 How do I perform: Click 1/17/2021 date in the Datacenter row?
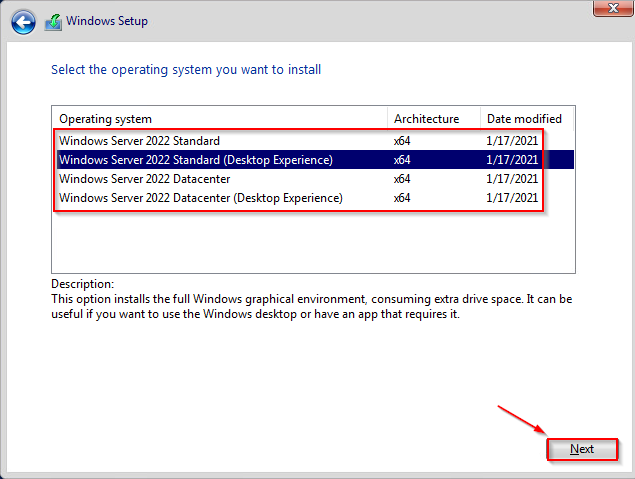point(512,179)
